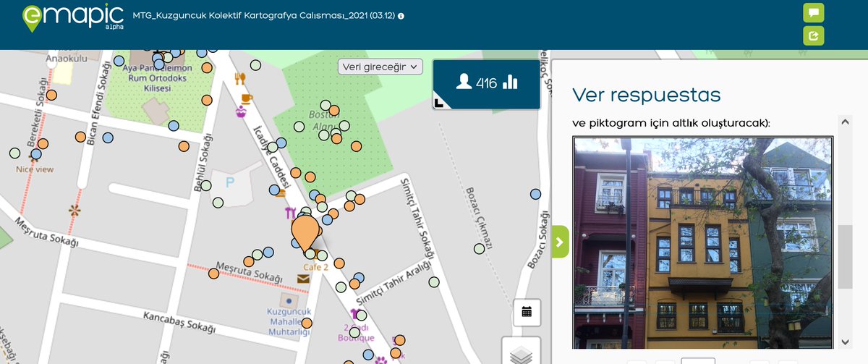Click the 'Anaokulu' kindergarten label
The height and width of the screenshot is (364, 868).
coord(67,58)
